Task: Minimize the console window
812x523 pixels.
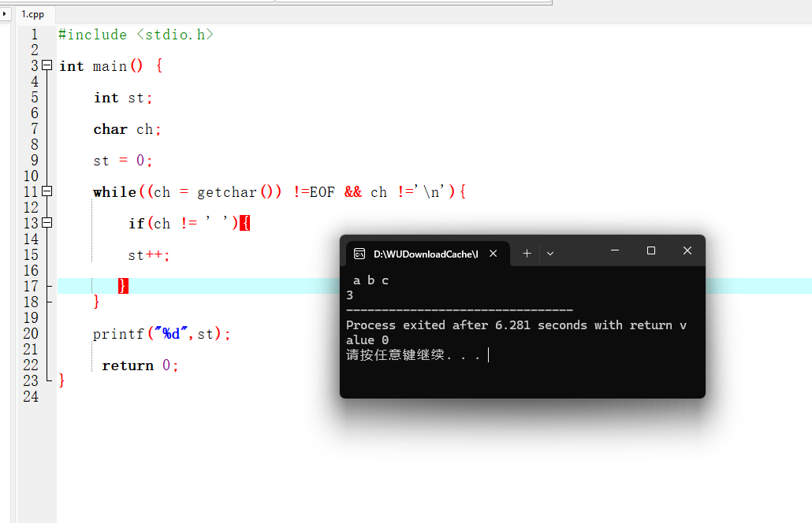Action: point(615,251)
